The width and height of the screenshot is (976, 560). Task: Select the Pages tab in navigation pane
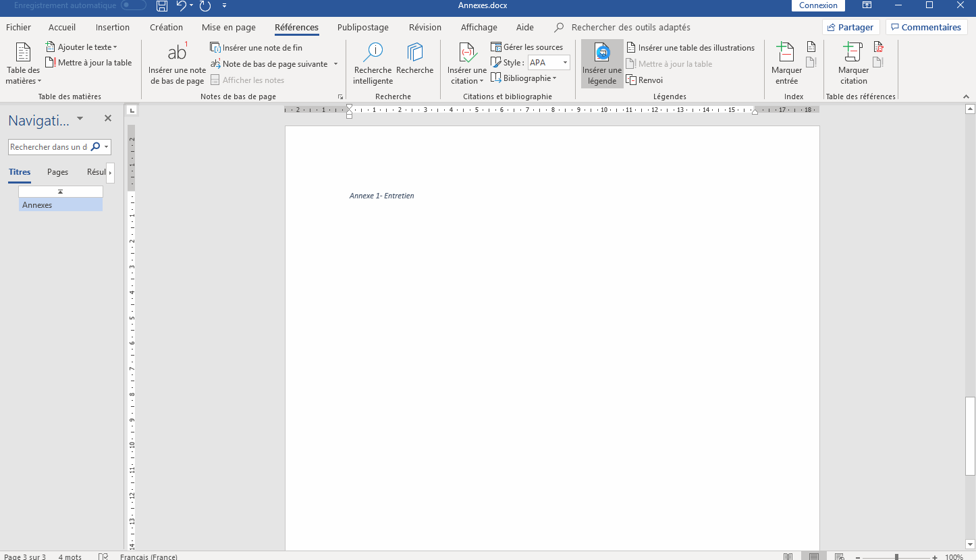[x=57, y=172]
